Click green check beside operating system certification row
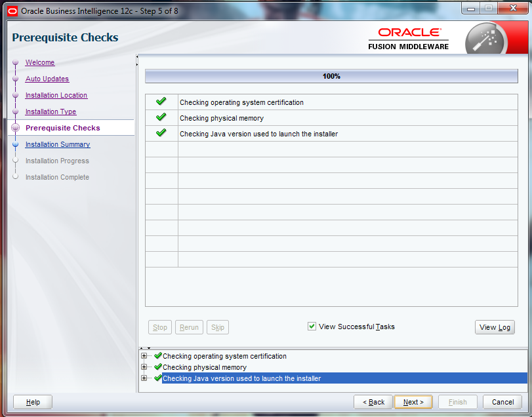This screenshot has height=417, width=532. 161,102
